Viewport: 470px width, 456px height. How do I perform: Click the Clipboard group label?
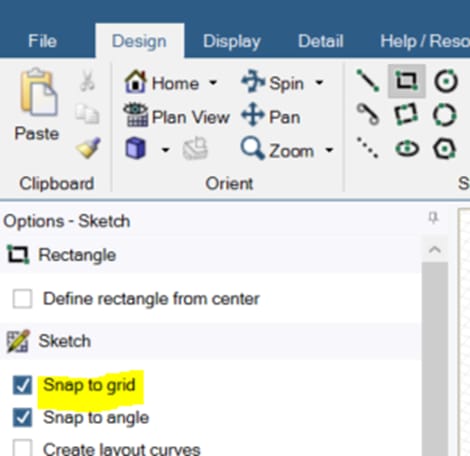[x=56, y=183]
